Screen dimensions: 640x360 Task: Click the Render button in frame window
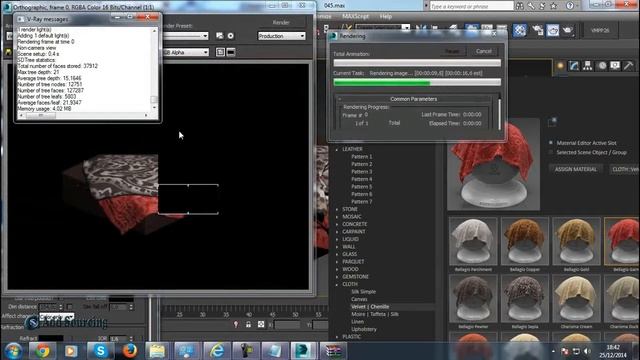[281, 22]
